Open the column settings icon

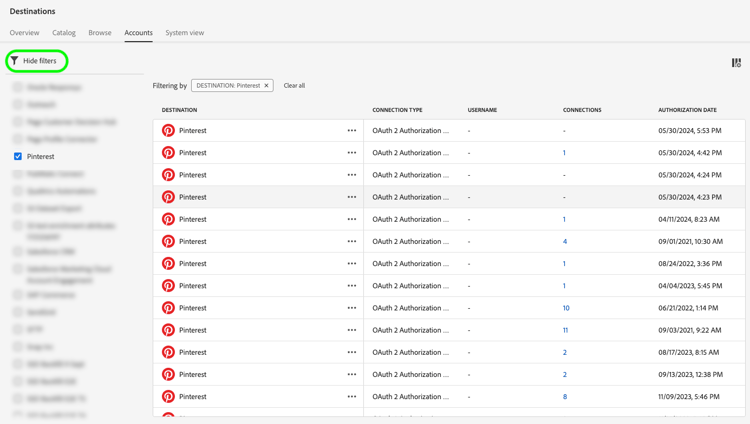point(736,63)
